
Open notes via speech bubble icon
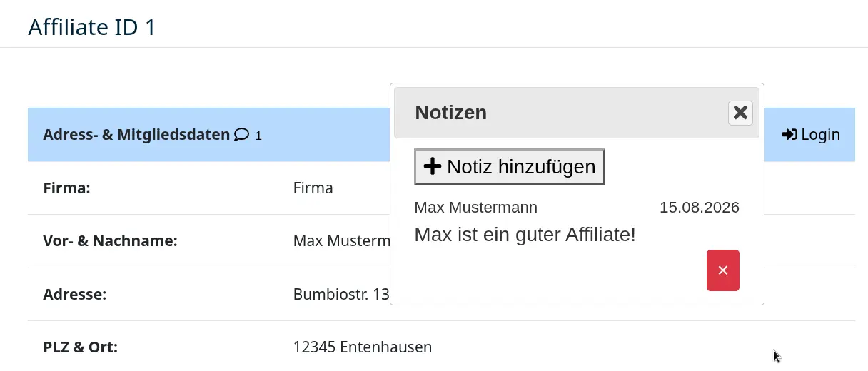point(242,134)
